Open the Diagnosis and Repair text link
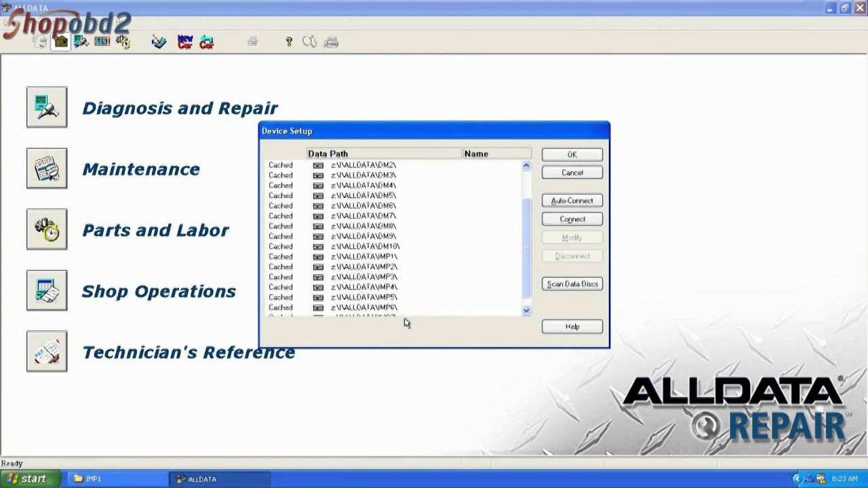The image size is (868, 488). [180, 108]
